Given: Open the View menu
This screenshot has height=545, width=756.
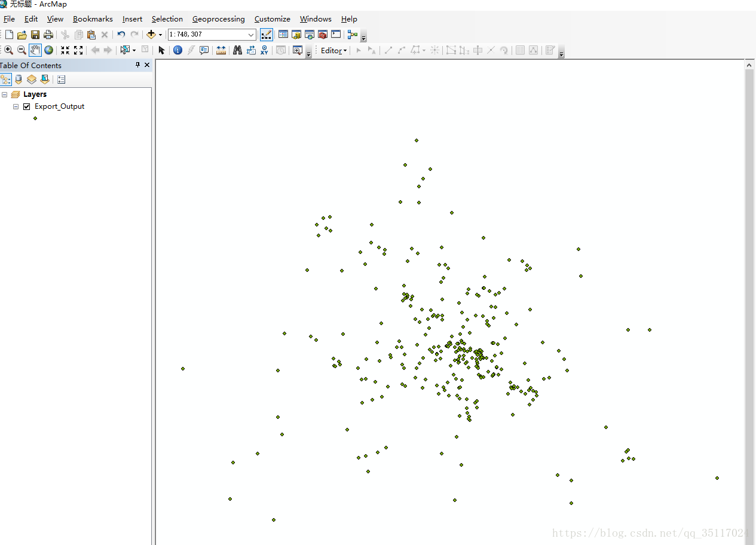Looking at the screenshot, I should click(55, 19).
